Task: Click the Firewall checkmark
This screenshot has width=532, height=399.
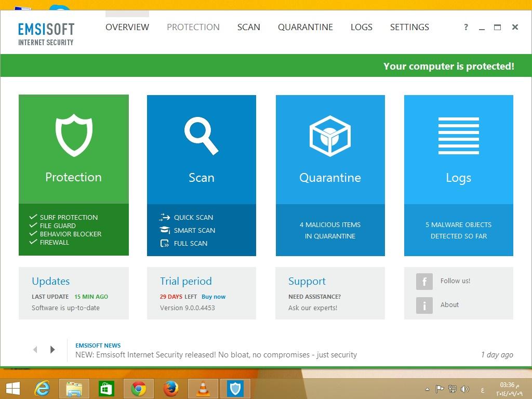Action: pyautogui.click(x=33, y=242)
